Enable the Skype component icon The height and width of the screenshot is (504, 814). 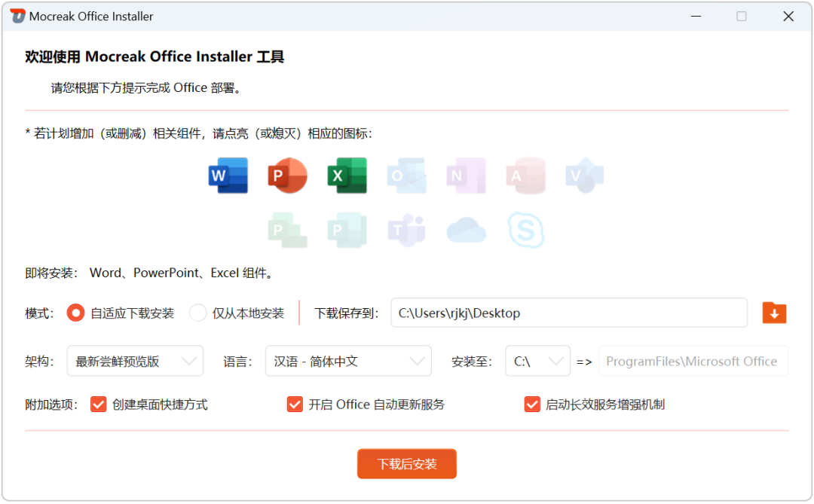pos(525,230)
